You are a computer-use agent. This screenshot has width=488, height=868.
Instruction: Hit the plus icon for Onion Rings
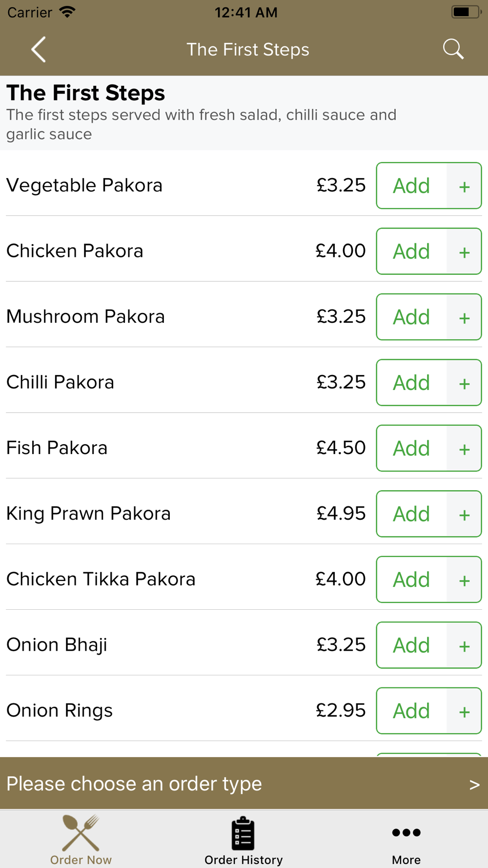(464, 711)
